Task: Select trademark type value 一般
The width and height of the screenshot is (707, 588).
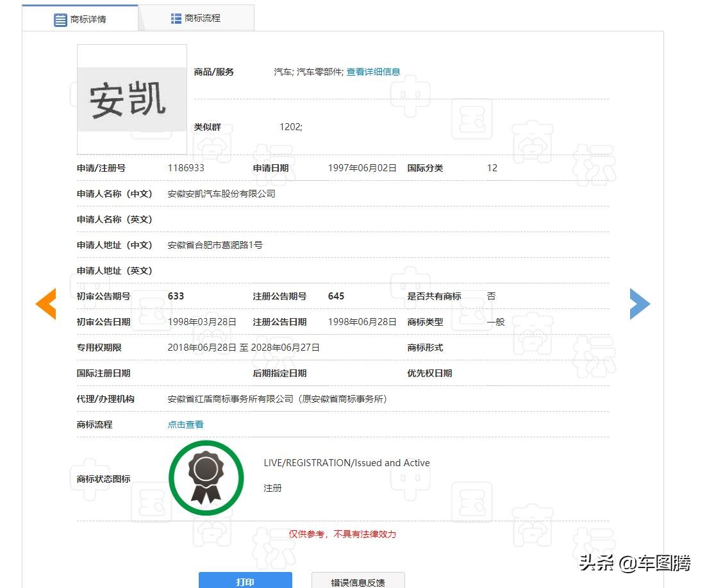Action: pyautogui.click(x=495, y=322)
